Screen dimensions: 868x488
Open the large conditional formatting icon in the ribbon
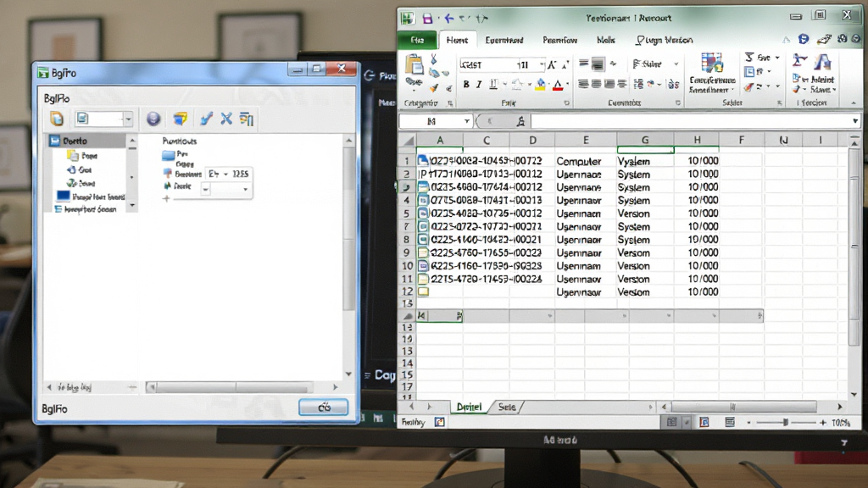click(x=711, y=64)
